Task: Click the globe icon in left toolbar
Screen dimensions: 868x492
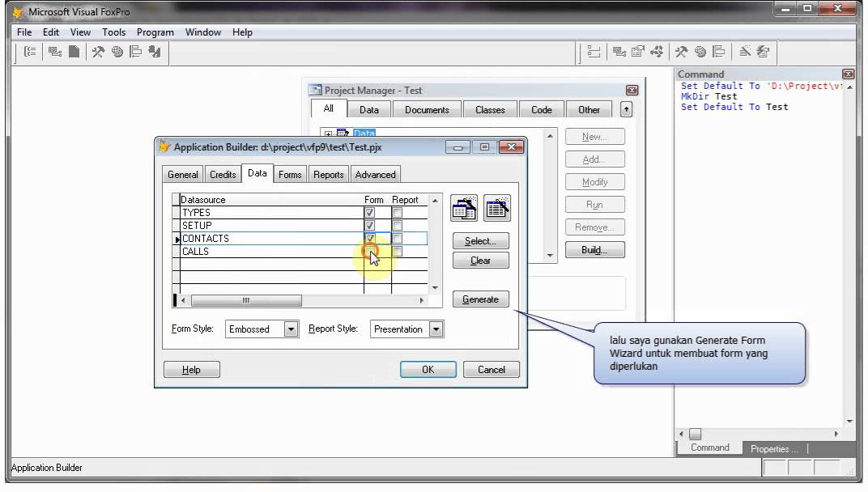Action: click(117, 52)
